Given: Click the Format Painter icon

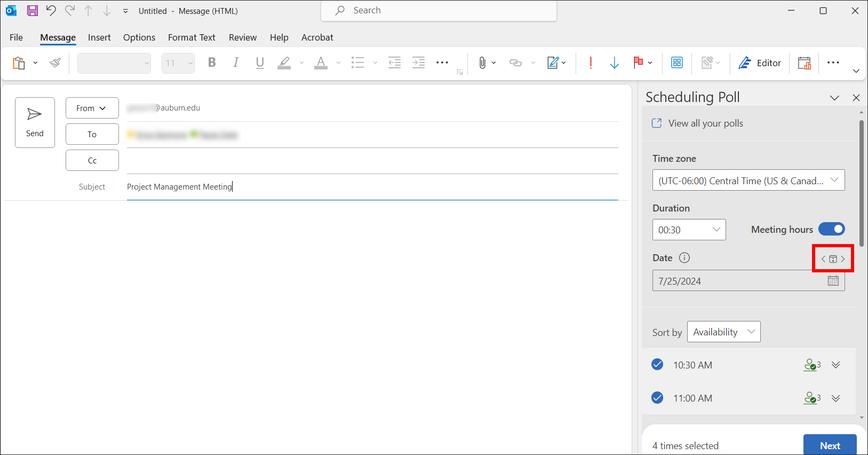Looking at the screenshot, I should (x=55, y=63).
